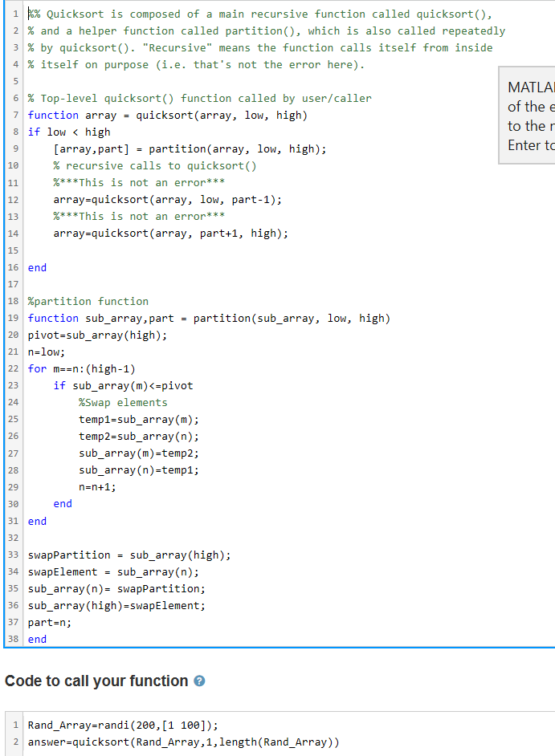Screen dimensions: 555x756
Task: Click the final 'end' keyword on line 38
Action: [37, 640]
